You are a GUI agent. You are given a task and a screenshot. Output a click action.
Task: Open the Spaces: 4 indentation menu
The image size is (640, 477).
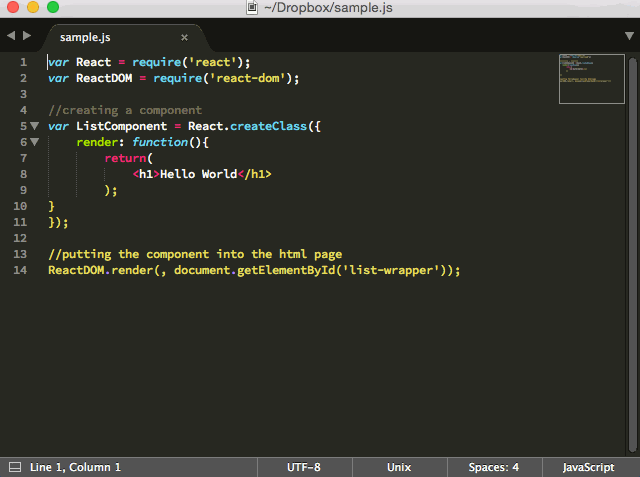494,467
